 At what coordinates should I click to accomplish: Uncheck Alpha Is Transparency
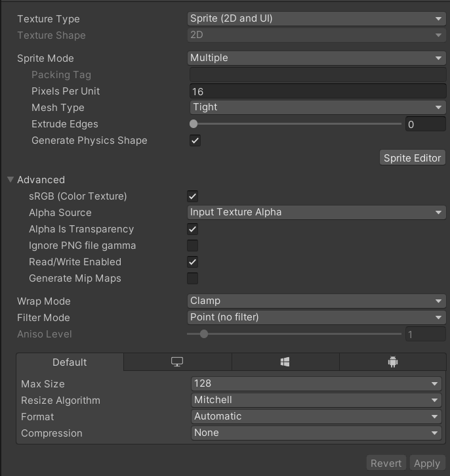coord(192,229)
